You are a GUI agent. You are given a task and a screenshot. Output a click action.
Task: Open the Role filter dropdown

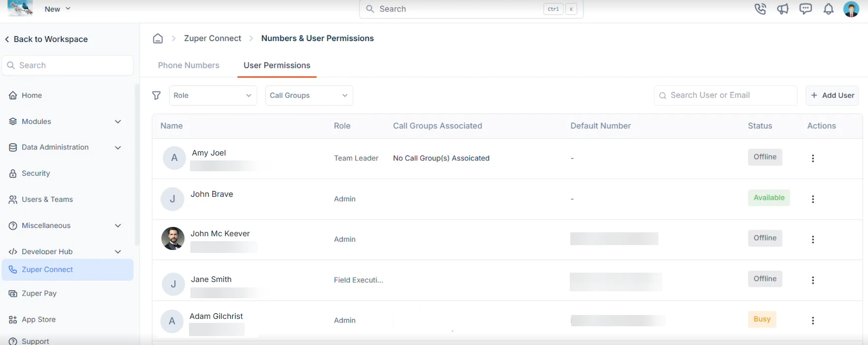(x=213, y=95)
